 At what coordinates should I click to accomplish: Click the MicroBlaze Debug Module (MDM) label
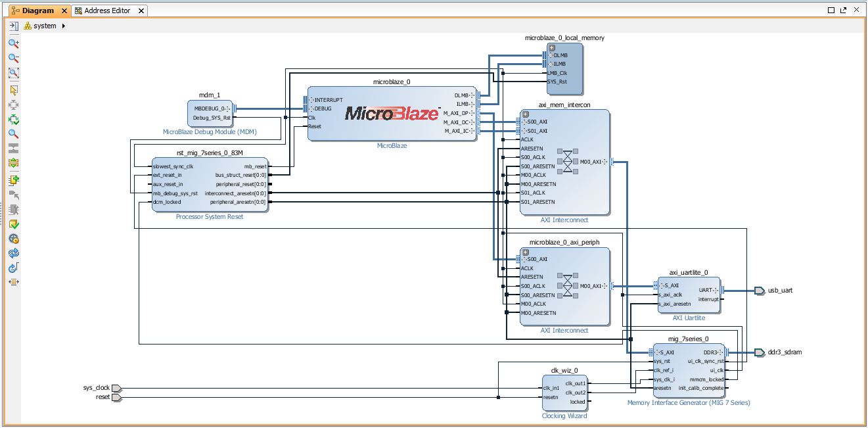(x=210, y=132)
